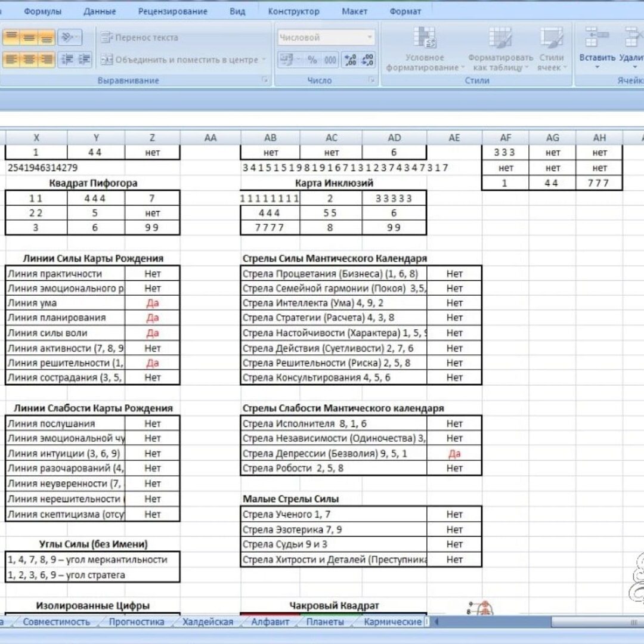Viewport: 644px width, 644px height.
Task: Open Число group dialog launcher
Action: (x=371, y=80)
